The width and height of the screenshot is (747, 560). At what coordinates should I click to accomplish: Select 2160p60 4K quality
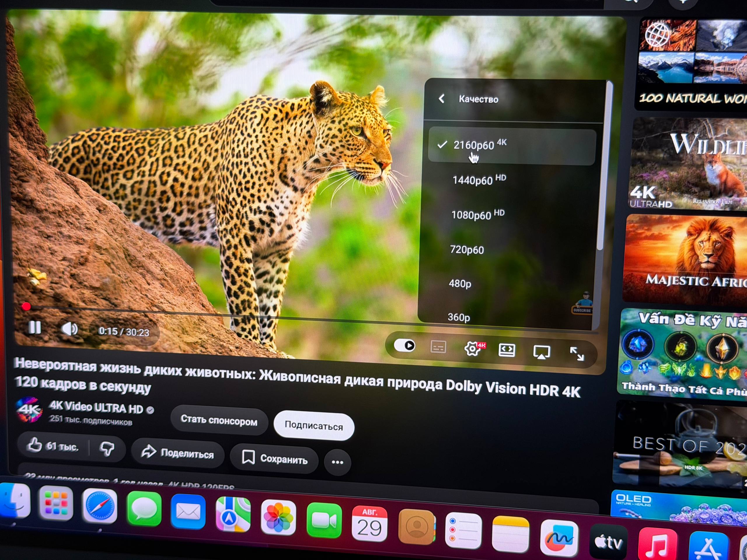point(512,146)
